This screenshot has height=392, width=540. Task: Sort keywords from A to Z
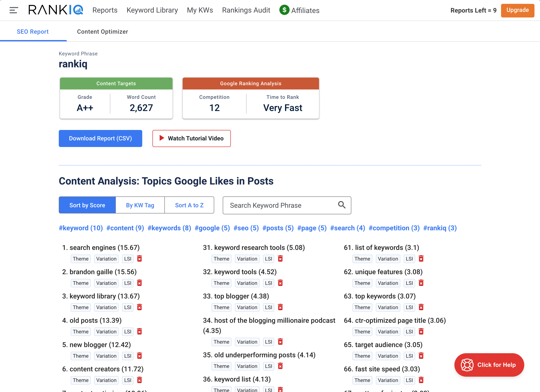(189, 205)
